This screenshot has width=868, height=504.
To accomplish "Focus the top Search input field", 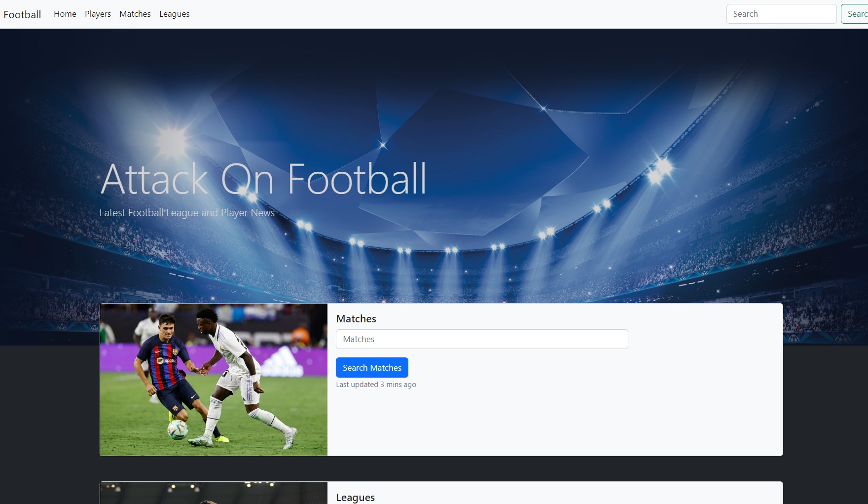I will [x=781, y=14].
